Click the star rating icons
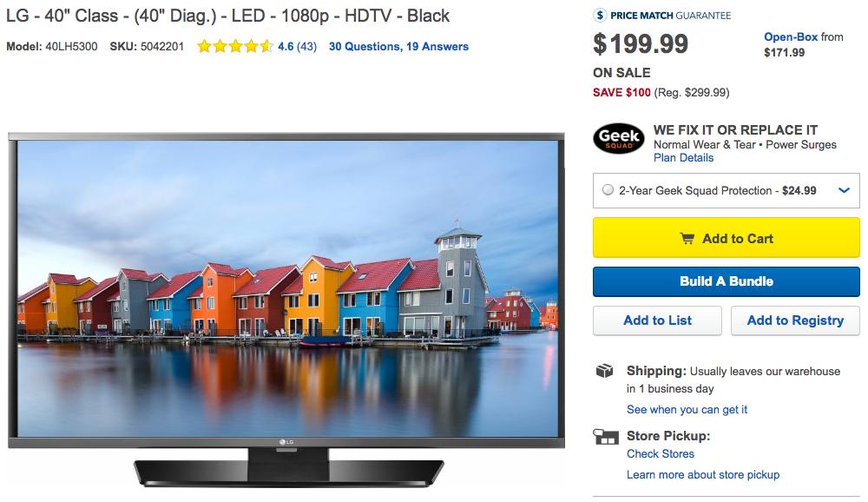Viewport: 868px width, 502px height. (235, 46)
